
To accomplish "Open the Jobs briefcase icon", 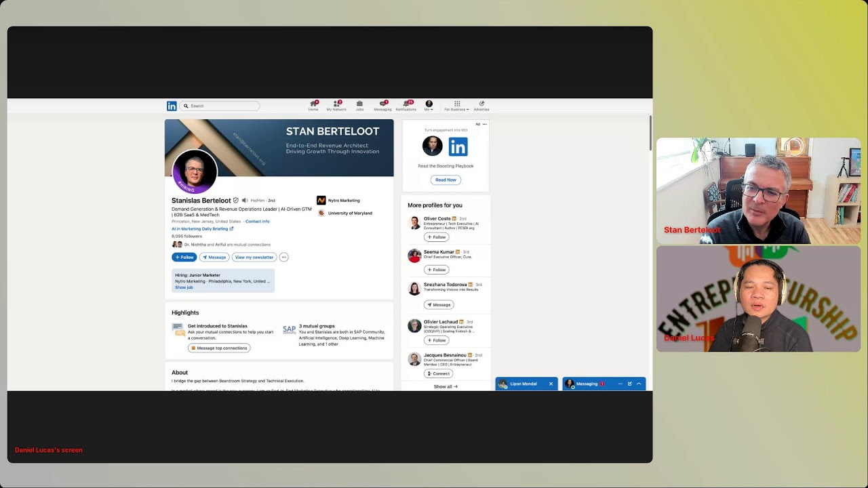I will coord(359,106).
